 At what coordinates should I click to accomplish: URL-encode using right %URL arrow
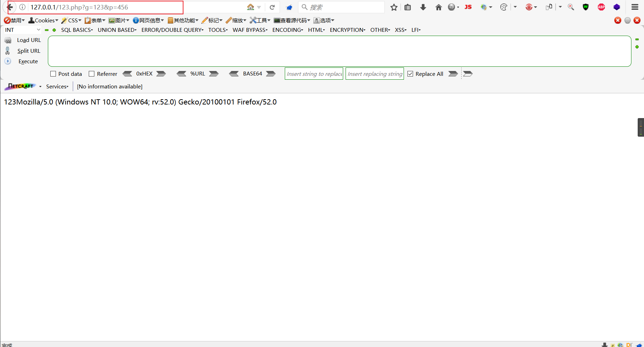(x=214, y=74)
